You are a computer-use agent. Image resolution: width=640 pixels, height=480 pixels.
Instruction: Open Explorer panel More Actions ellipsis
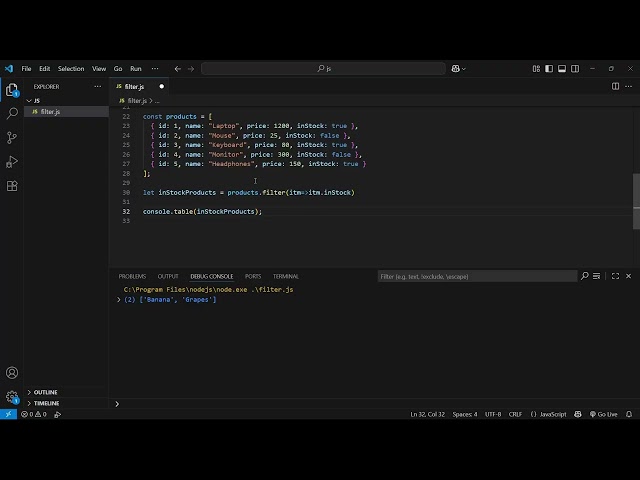pyautogui.click(x=98, y=86)
